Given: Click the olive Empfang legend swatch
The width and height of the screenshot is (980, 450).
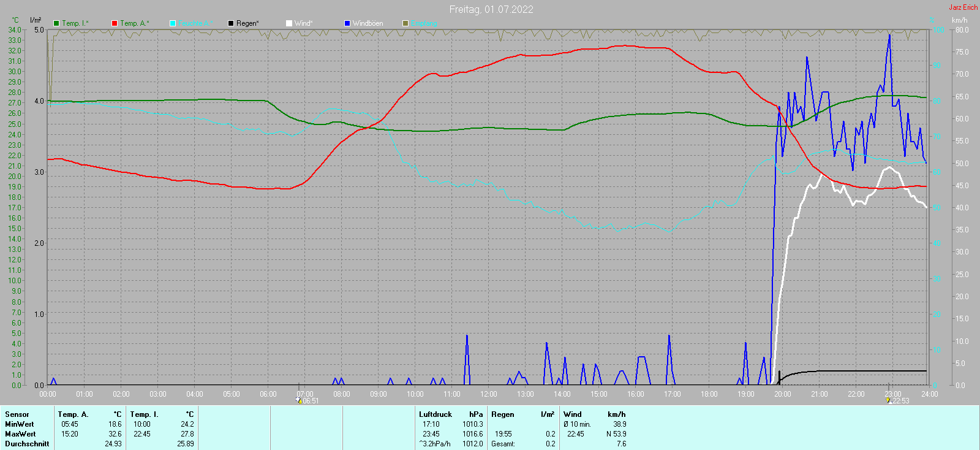Looking at the screenshot, I should pyautogui.click(x=405, y=23).
